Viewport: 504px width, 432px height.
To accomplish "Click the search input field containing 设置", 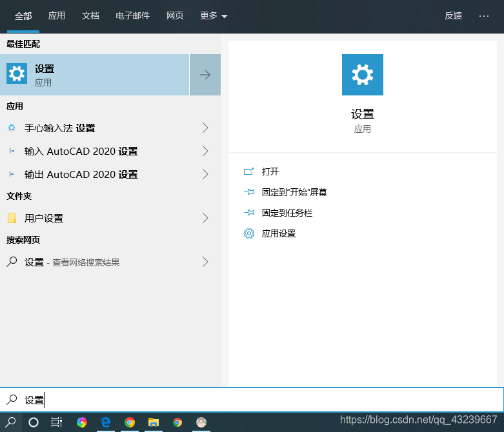I will pos(252,400).
